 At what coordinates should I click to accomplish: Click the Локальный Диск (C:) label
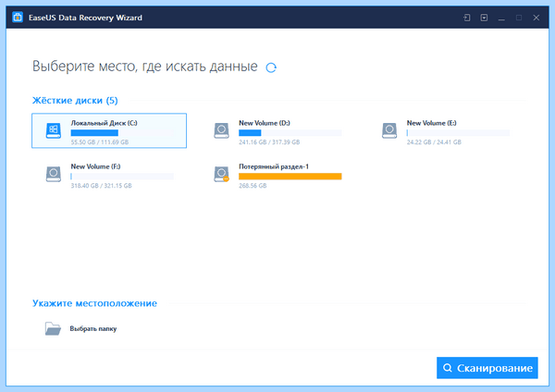pyautogui.click(x=104, y=123)
